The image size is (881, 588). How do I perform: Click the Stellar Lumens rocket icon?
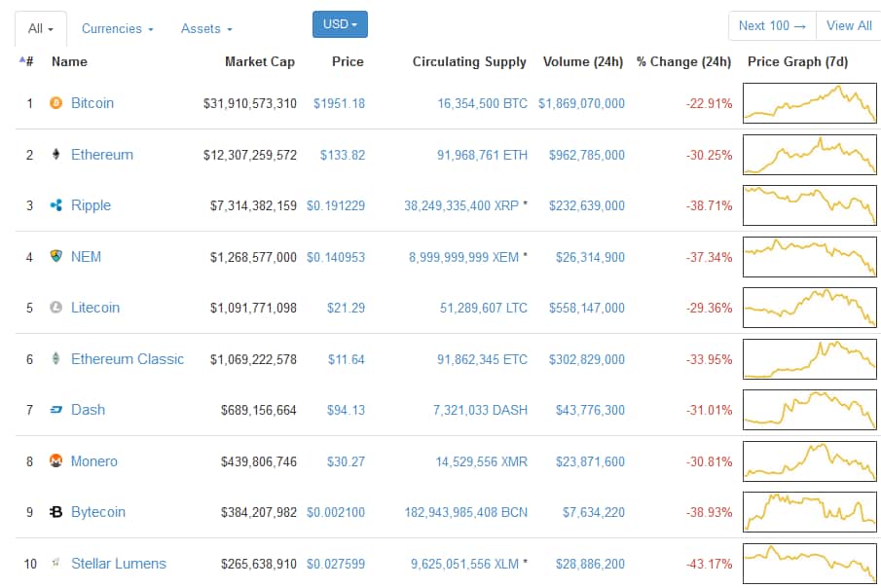point(55,563)
